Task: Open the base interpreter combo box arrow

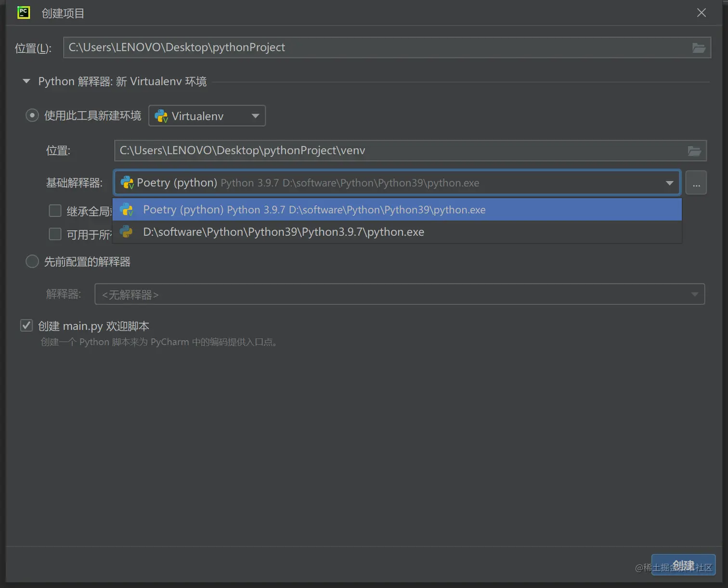Action: (x=669, y=183)
